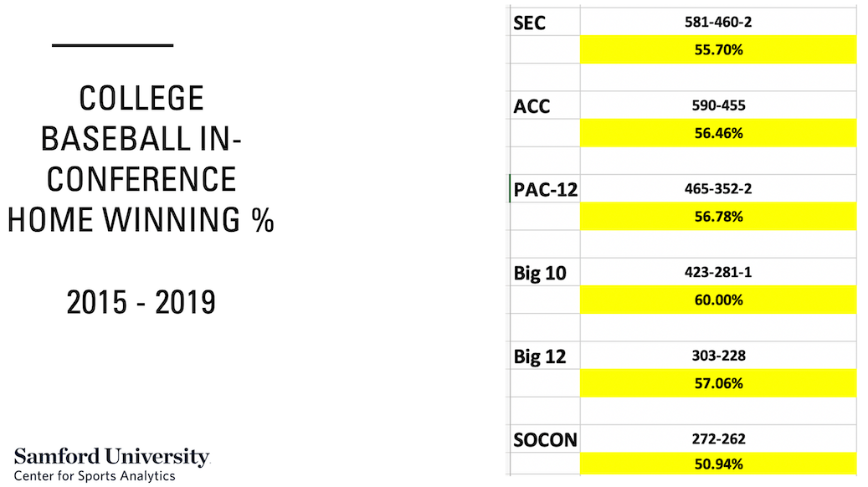Click the SEC record 581-460-2 cell
Image resolution: width=868 pixels, height=487 pixels.
pos(718,22)
